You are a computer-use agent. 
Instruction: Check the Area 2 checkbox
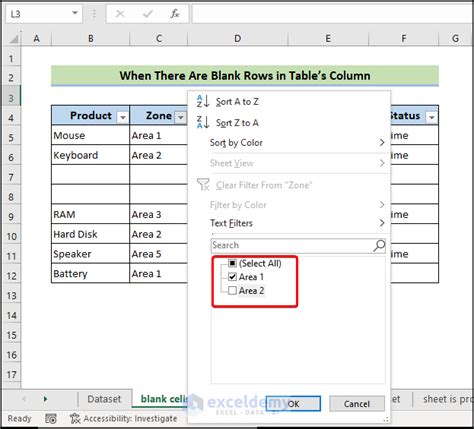click(232, 290)
